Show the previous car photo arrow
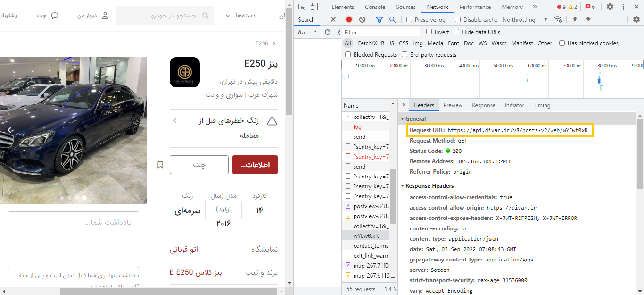 pyautogui.click(x=9, y=129)
